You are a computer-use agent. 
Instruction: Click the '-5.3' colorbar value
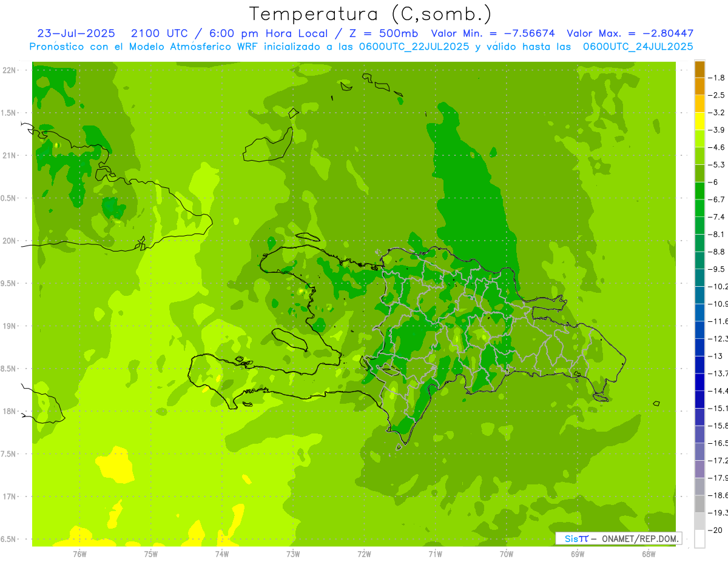(x=718, y=165)
